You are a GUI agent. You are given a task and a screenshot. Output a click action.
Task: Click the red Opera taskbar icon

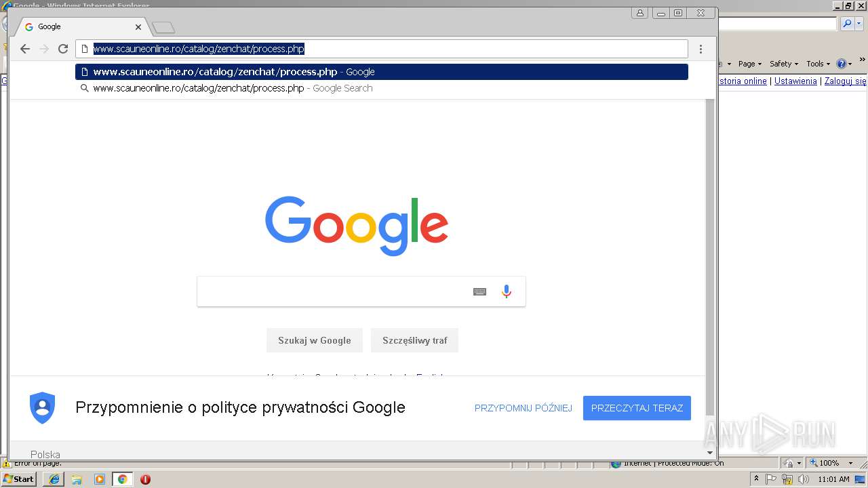click(x=145, y=479)
